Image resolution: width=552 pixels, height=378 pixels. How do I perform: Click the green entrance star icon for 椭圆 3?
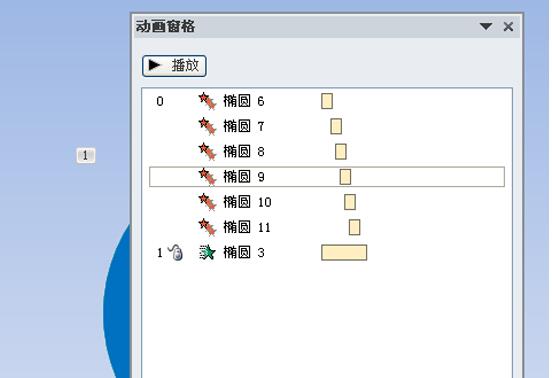point(207,252)
